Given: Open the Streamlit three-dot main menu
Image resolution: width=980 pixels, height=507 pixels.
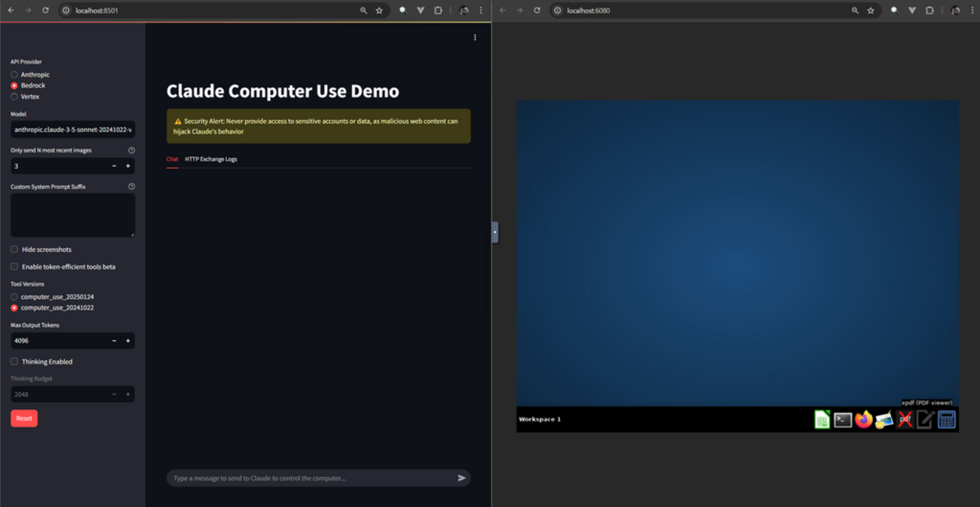Looking at the screenshot, I should point(475,38).
